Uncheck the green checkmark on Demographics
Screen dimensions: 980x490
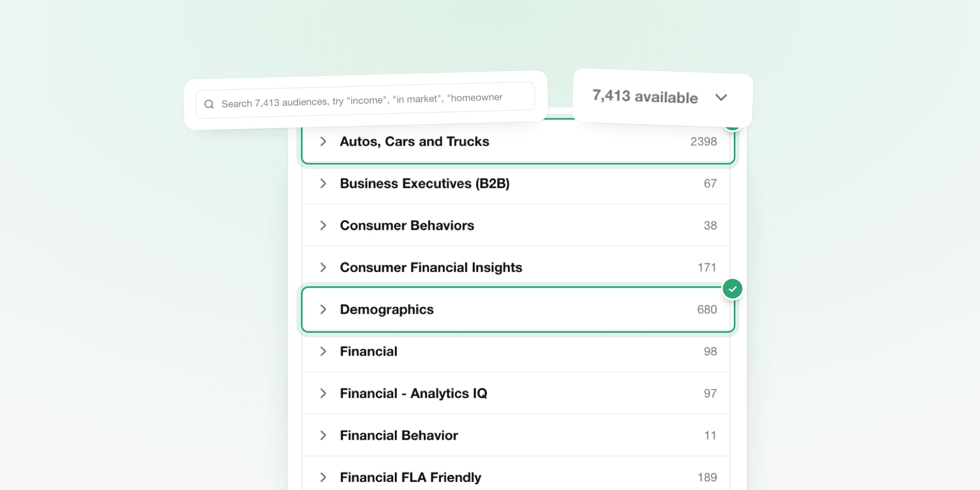(733, 289)
